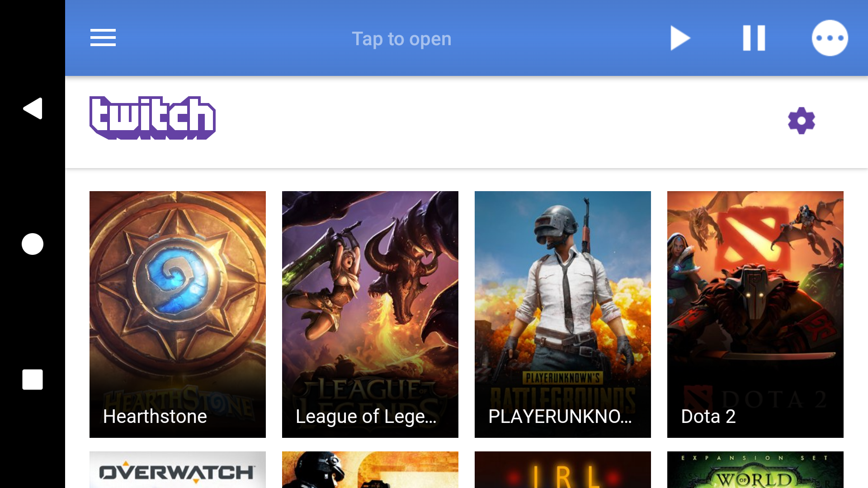
Task: Tap the notification saying Tap to open
Action: click(401, 39)
